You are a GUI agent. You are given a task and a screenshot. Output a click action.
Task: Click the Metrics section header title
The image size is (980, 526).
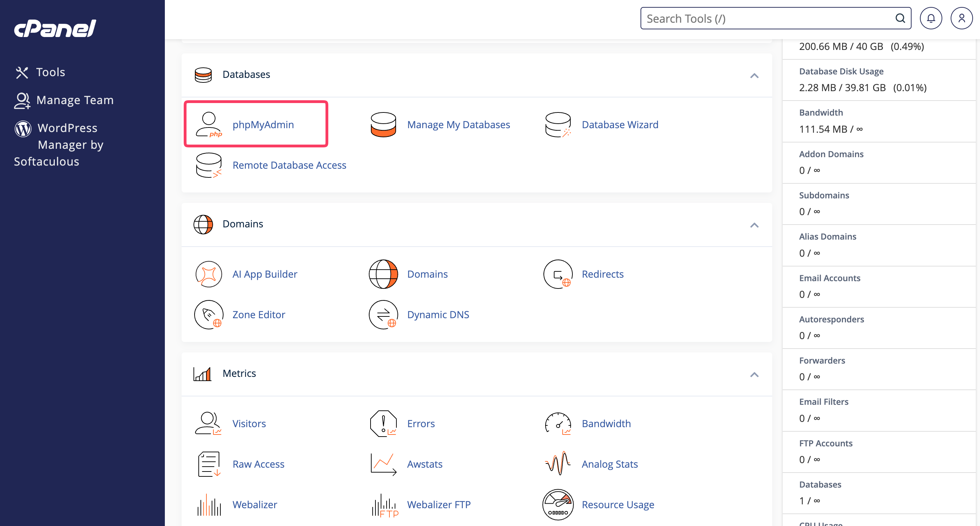click(239, 373)
